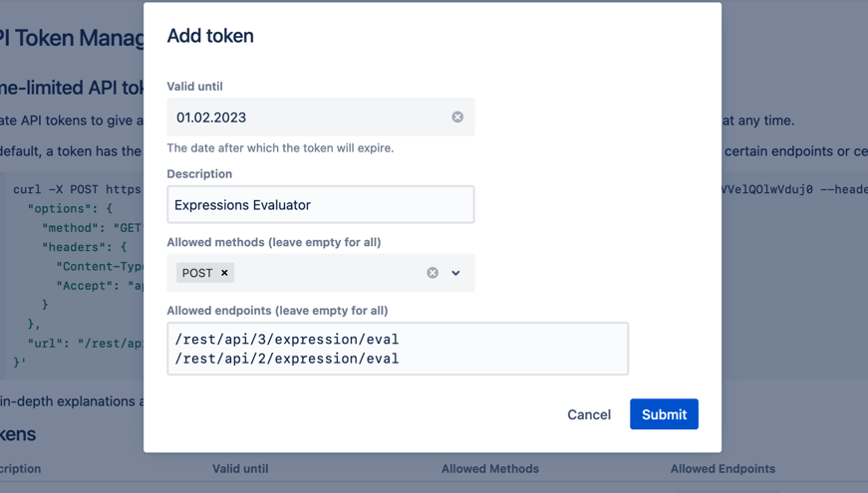The image size is (868, 493).
Task: Click the Valid until field label
Action: point(194,87)
